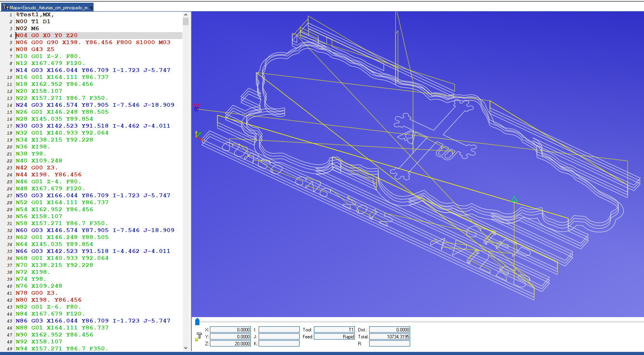Click the green triangle marker on toolpath
644x355 pixels.
pyautogui.click(x=514, y=199)
